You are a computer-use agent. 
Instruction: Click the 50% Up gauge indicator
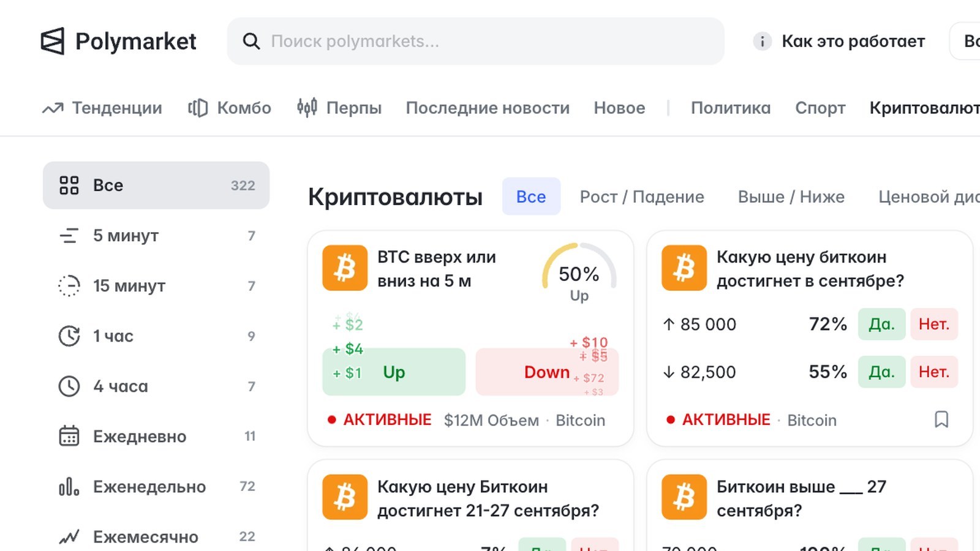coord(579,274)
